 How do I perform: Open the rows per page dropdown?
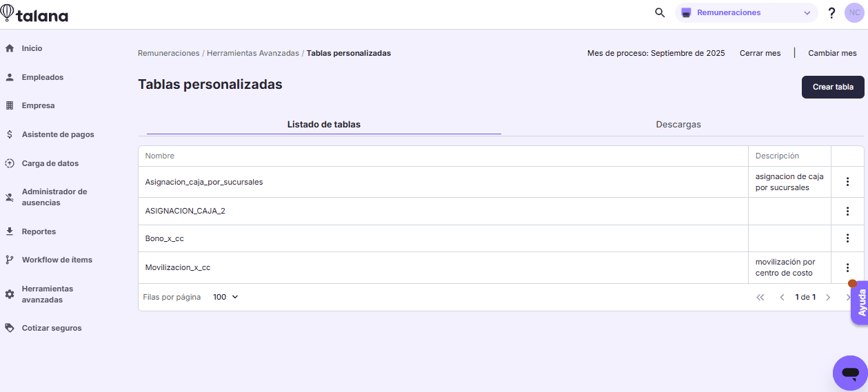pos(225,297)
